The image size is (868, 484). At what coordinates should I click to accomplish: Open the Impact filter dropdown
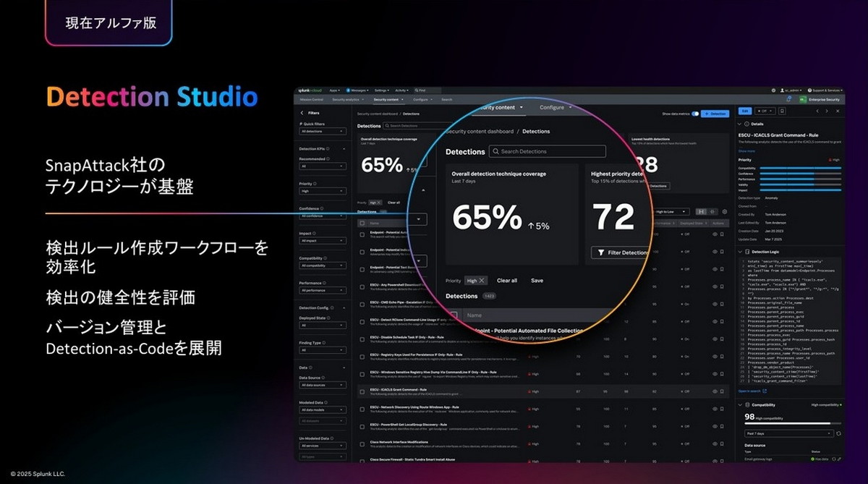pos(322,240)
